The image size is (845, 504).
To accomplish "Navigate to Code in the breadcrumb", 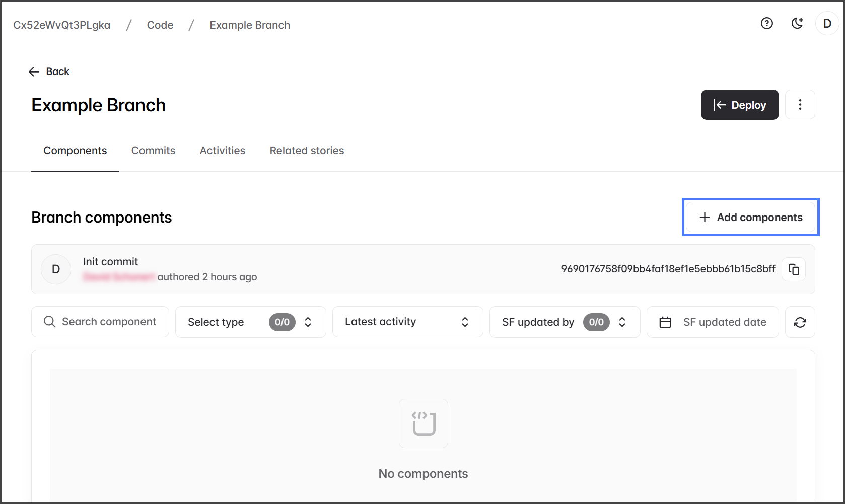I will (160, 25).
